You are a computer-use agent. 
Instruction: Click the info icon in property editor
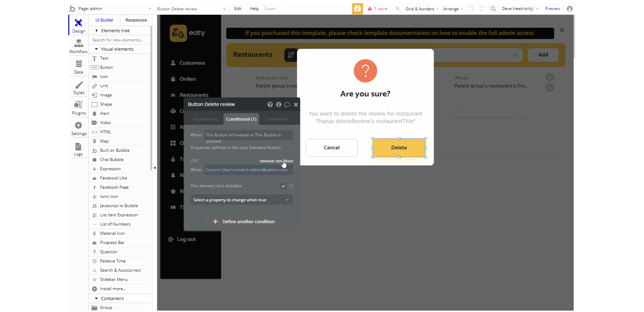click(279, 104)
